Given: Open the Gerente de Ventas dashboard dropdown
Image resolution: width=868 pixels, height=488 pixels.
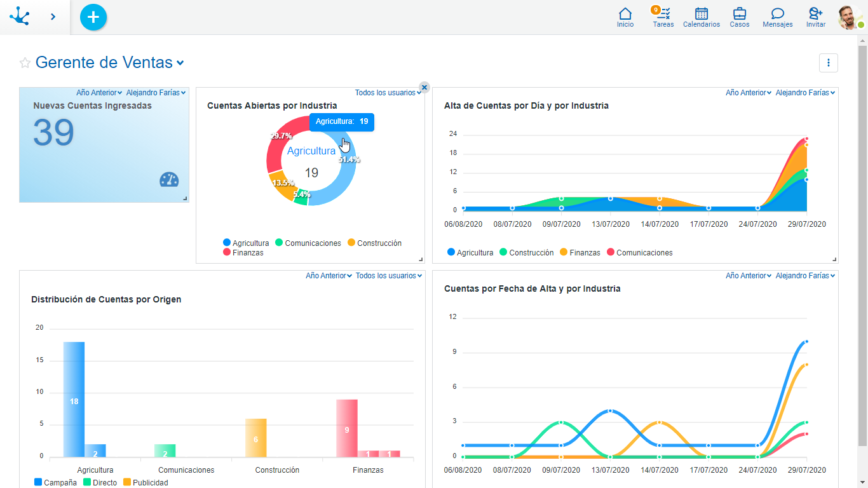Looking at the screenshot, I should tap(110, 62).
